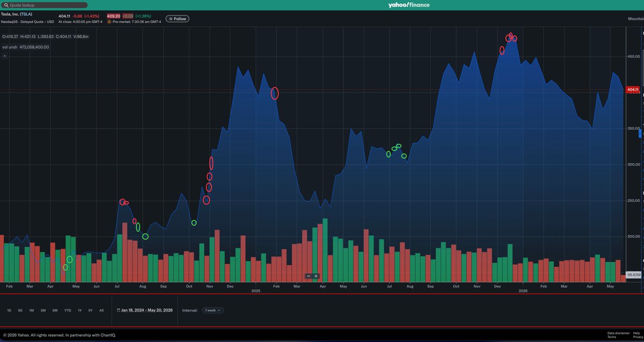This screenshot has height=342, width=644.
Task: Open the Privacy link in footer
Action: tap(638, 337)
